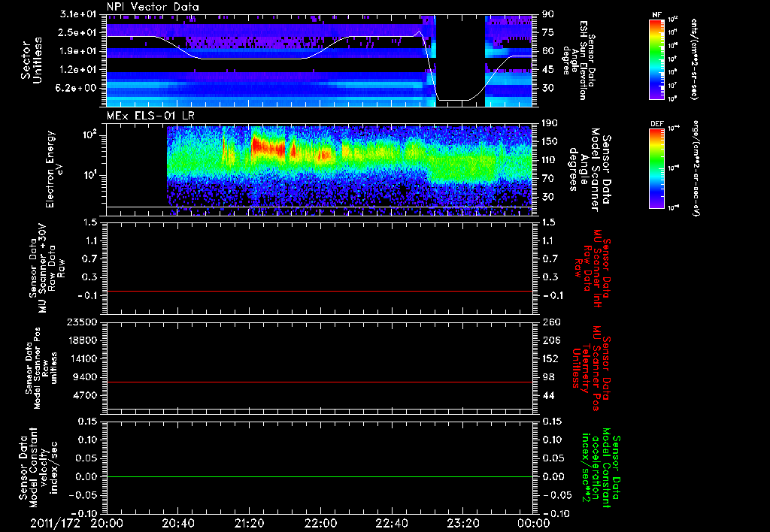Click the NF label above the color bar
Viewport: 770px width, 532px height.
click(656, 15)
